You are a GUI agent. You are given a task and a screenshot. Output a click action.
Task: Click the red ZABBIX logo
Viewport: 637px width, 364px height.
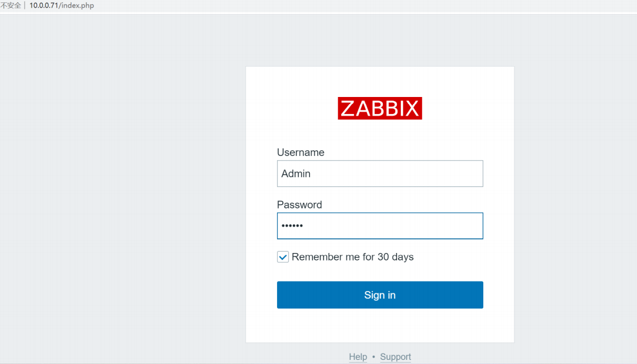click(x=380, y=109)
